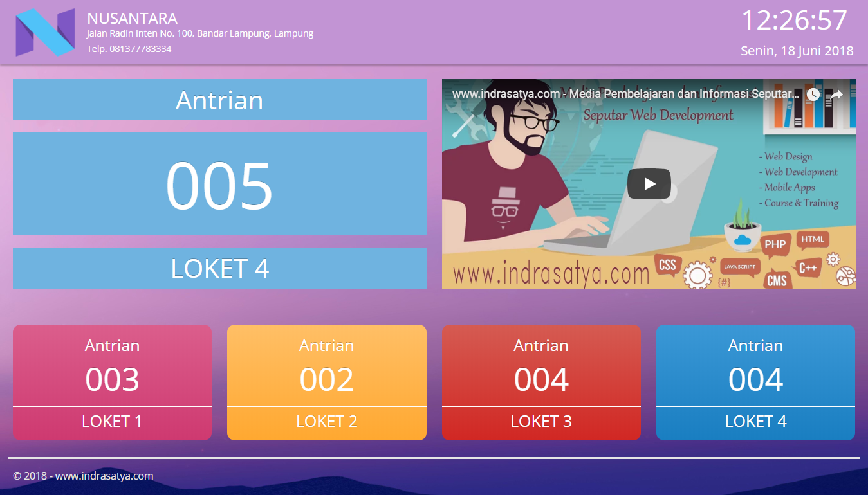The height and width of the screenshot is (495, 868).
Task: Click 'Antrian' title on the blue card
Action: coord(755,345)
